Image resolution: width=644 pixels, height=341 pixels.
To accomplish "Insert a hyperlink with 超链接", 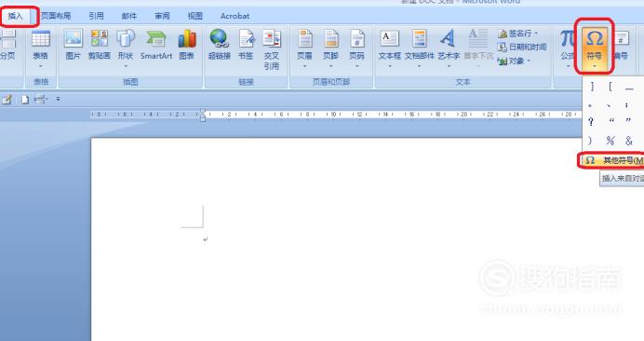I will 220,45.
